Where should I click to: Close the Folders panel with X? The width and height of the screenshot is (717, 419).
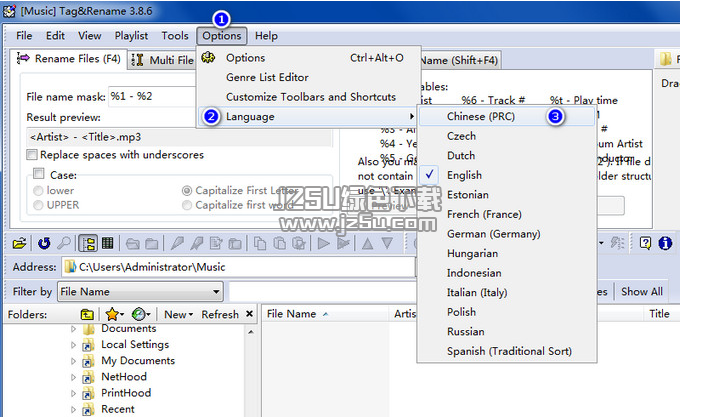coord(249,314)
